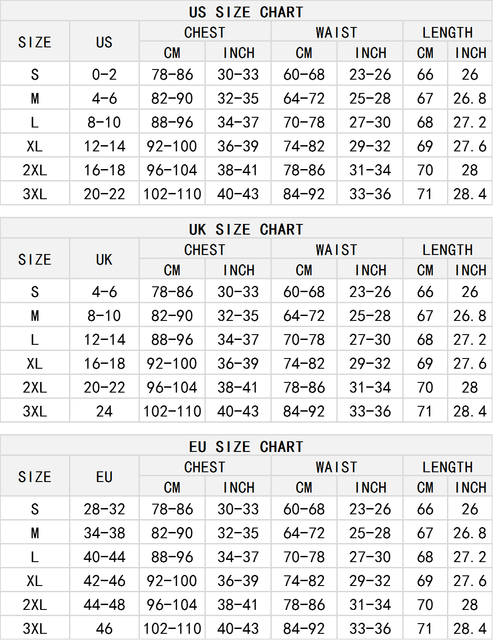Click UK size value 24

point(104,411)
